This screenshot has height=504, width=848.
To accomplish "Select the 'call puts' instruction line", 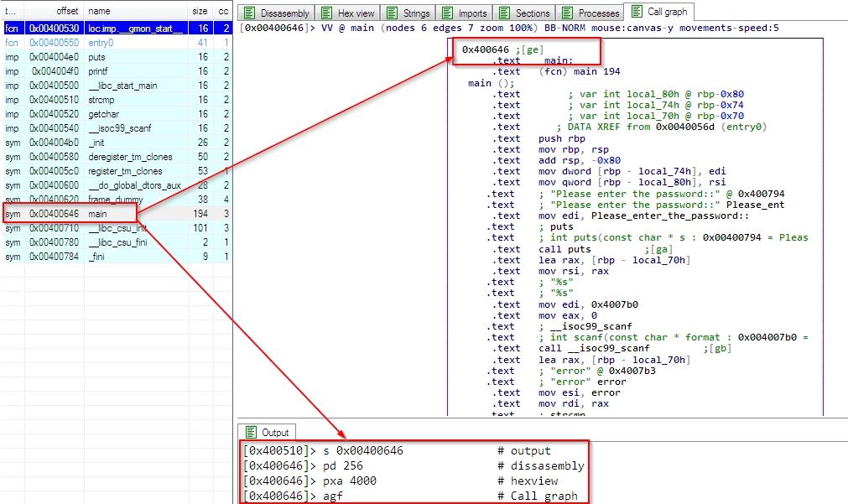I will (564, 249).
